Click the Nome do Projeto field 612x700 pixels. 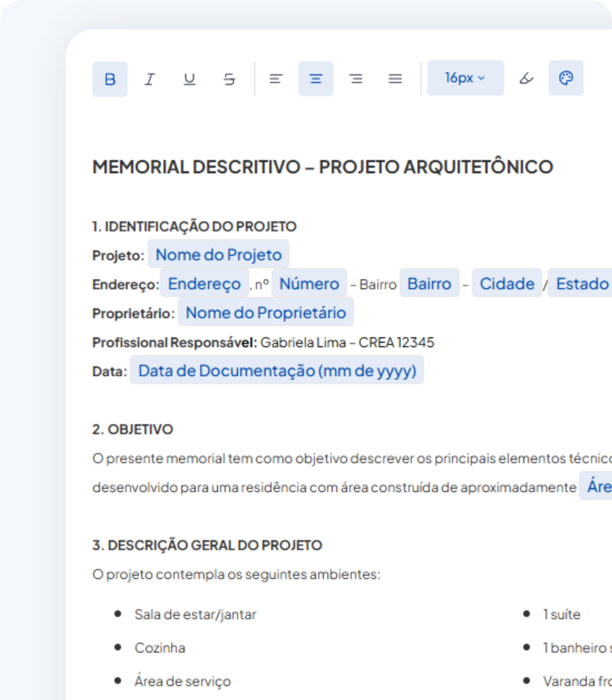click(218, 255)
